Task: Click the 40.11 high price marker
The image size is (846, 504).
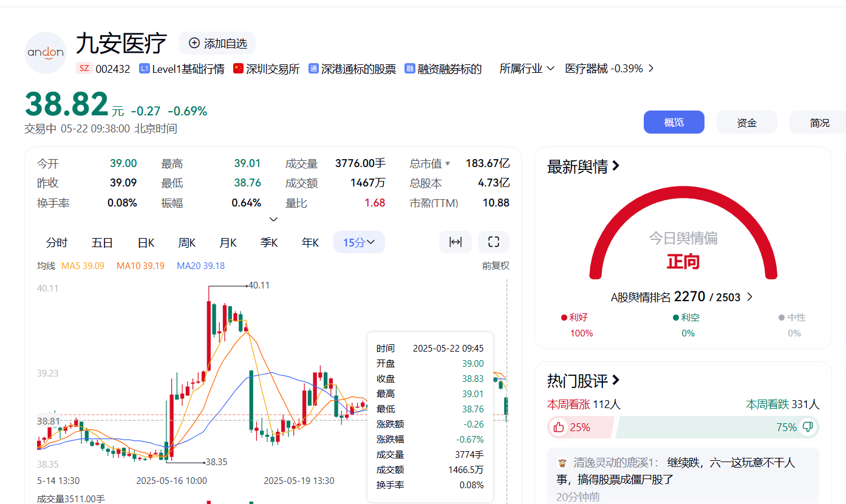Action: [259, 285]
